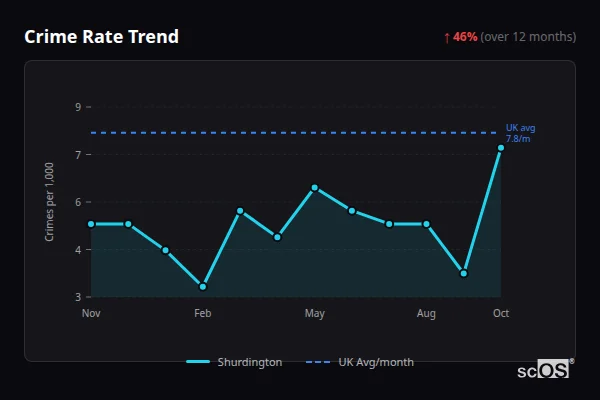Viewport: 600px width, 400px height.
Task: Toggle UK Avg/month series in legend
Action: [360, 362]
